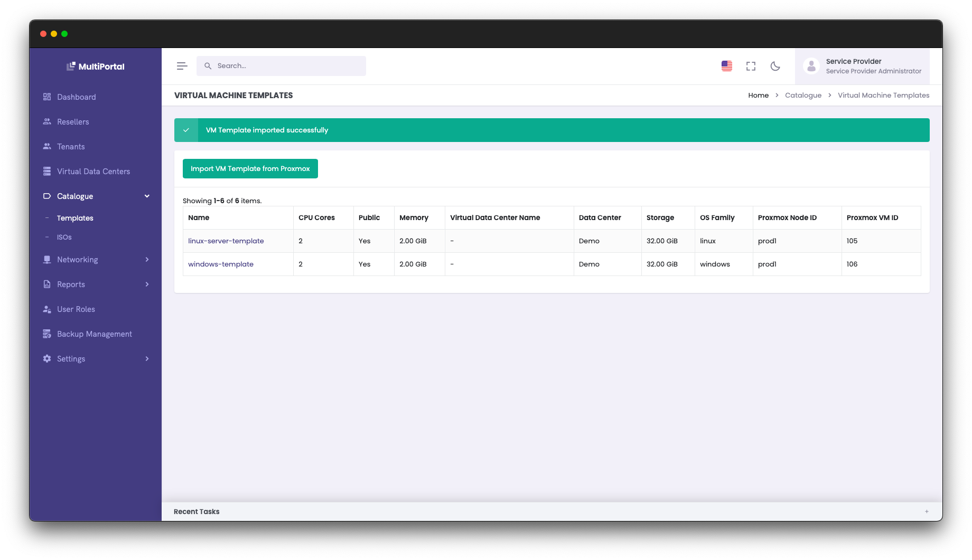The height and width of the screenshot is (560, 972).
Task: Click the green success checkmark icon
Action: pyautogui.click(x=186, y=130)
